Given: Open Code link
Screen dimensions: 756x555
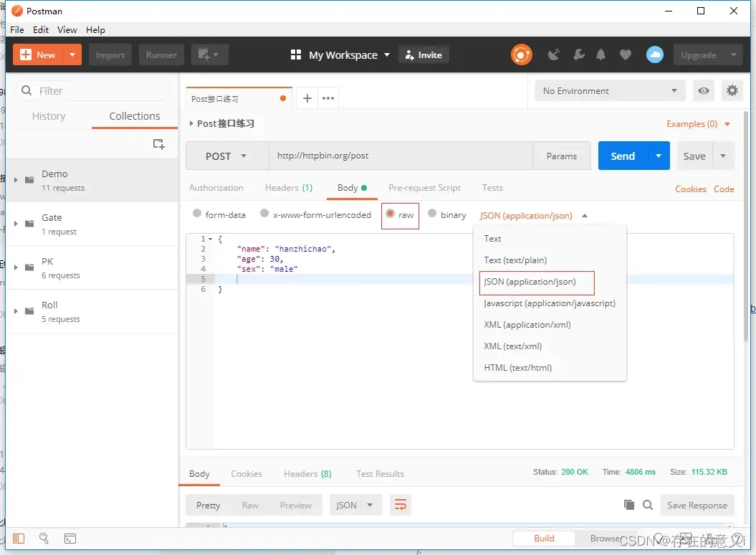Looking at the screenshot, I should [724, 189].
